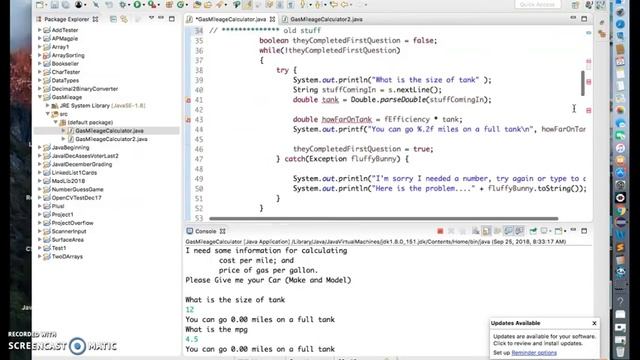Collapse the GasMileage project

point(40,97)
